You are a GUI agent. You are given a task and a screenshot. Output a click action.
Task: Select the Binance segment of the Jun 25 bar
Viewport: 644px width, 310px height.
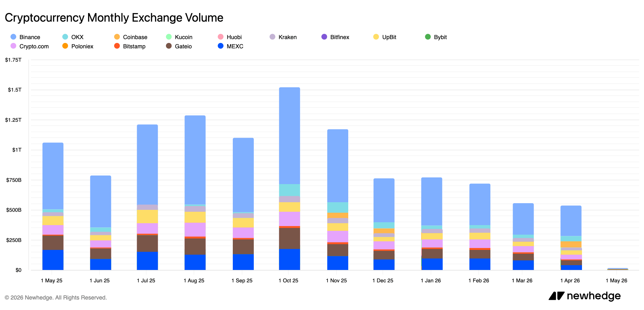point(100,202)
